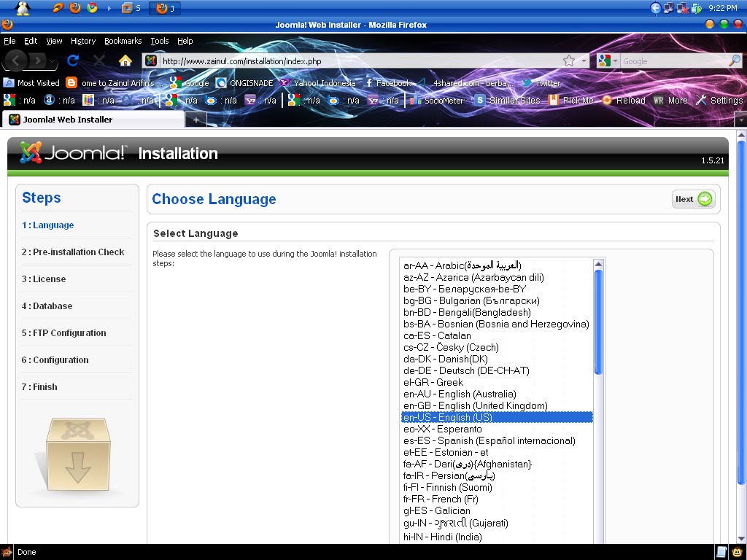Select en-US - English (US) entry
Image resolution: width=747 pixels, height=560 pixels.
pyautogui.click(x=497, y=417)
